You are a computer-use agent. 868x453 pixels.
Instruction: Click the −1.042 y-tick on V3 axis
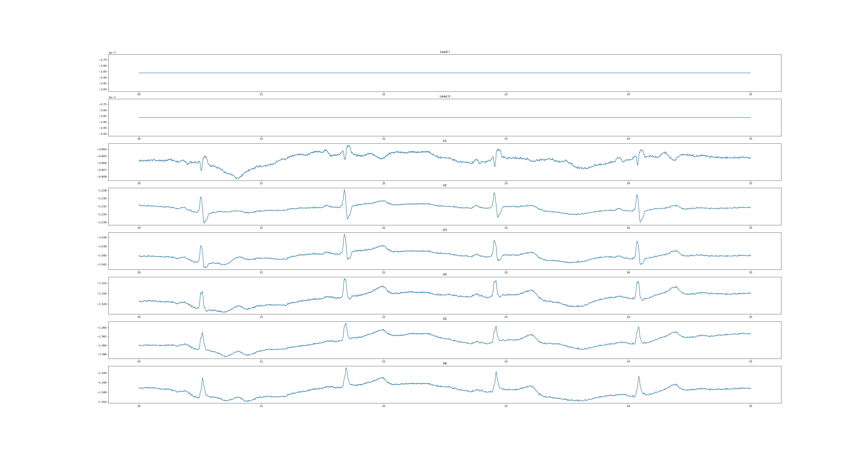click(x=102, y=265)
